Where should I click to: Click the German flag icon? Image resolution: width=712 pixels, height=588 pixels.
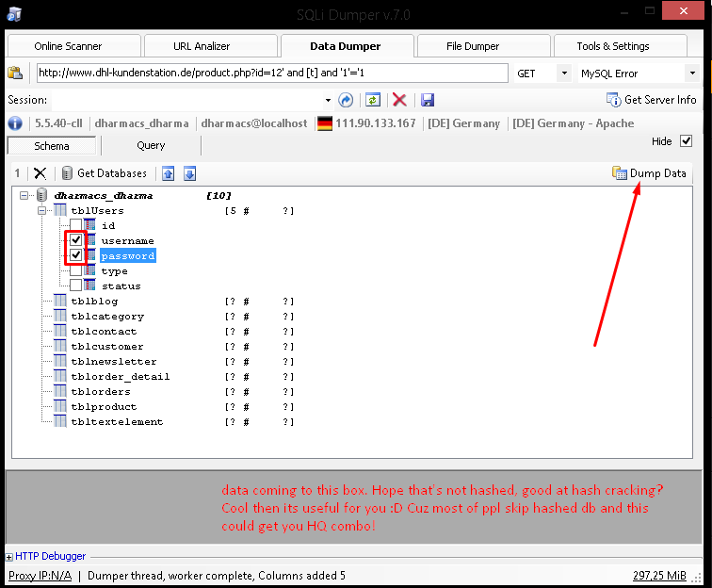pyautogui.click(x=325, y=123)
